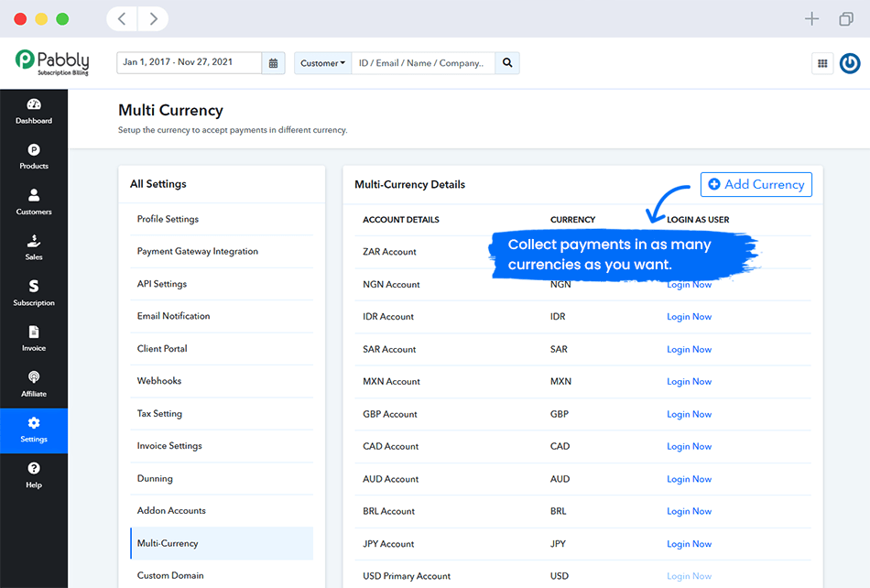Open the Dashboard from sidebar
Image resolution: width=870 pixels, height=588 pixels.
tap(34, 111)
